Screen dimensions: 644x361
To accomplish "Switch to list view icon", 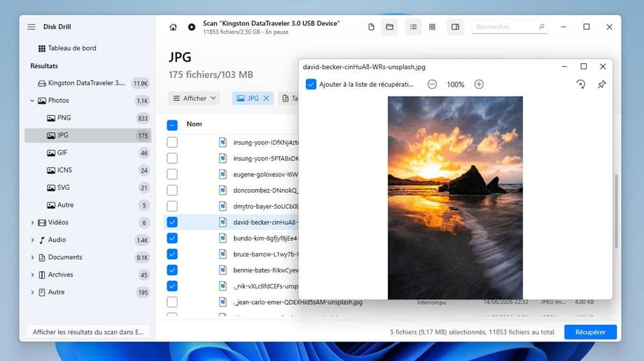I will [x=413, y=26].
